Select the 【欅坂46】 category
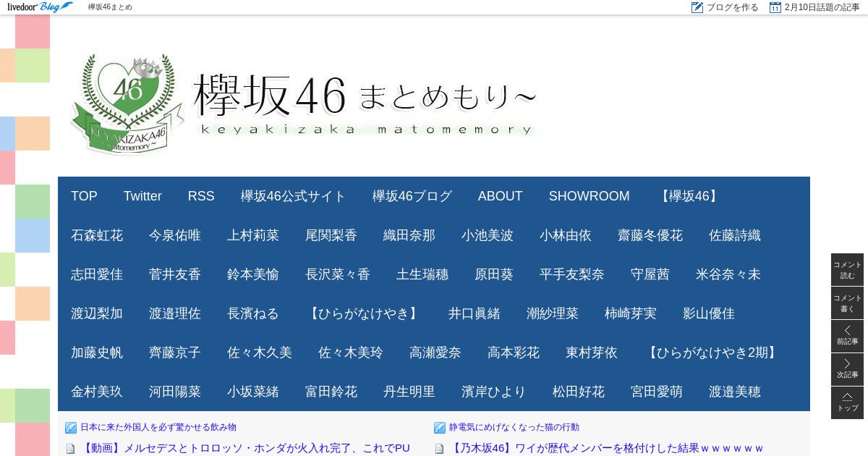This screenshot has height=456, width=868. tap(689, 196)
